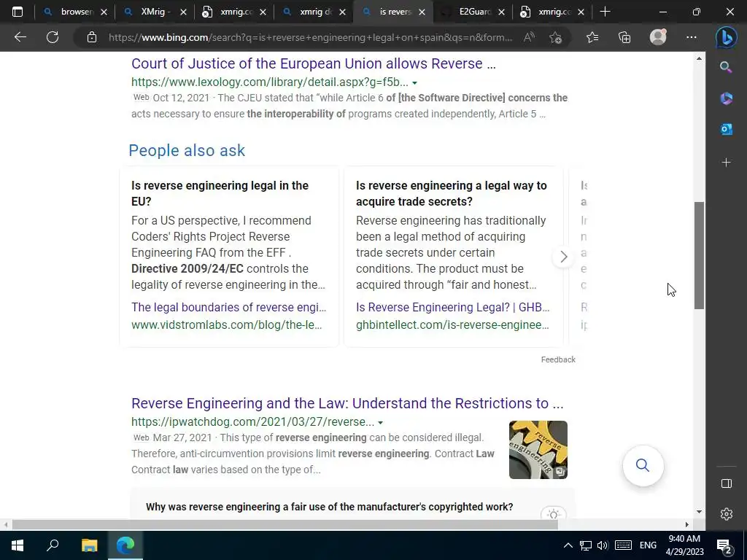
Task: Click the address bar URL field
Action: 310,37
